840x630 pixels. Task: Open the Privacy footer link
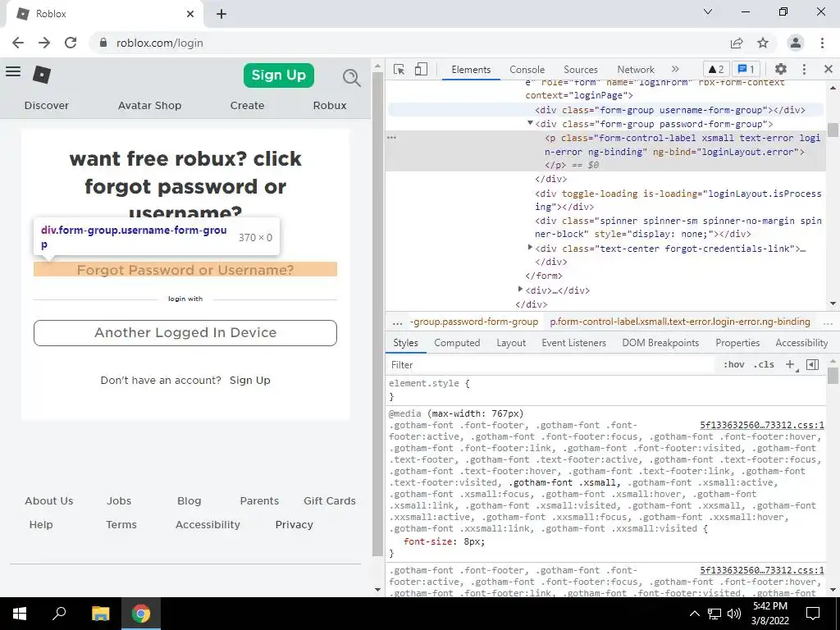tap(294, 524)
